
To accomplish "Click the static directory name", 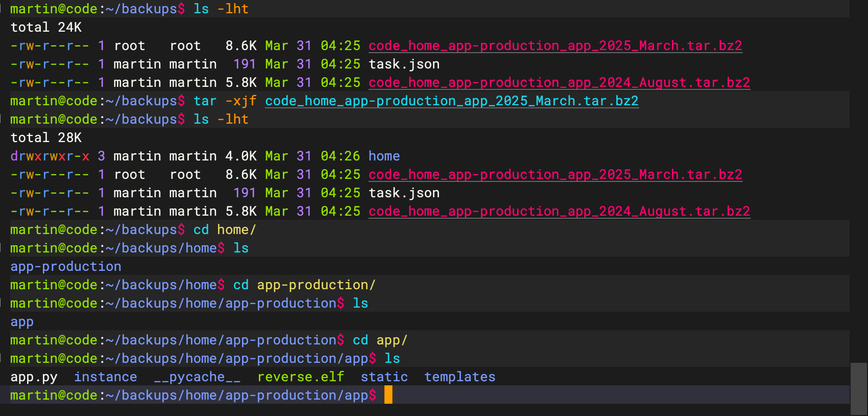I will click(384, 377).
